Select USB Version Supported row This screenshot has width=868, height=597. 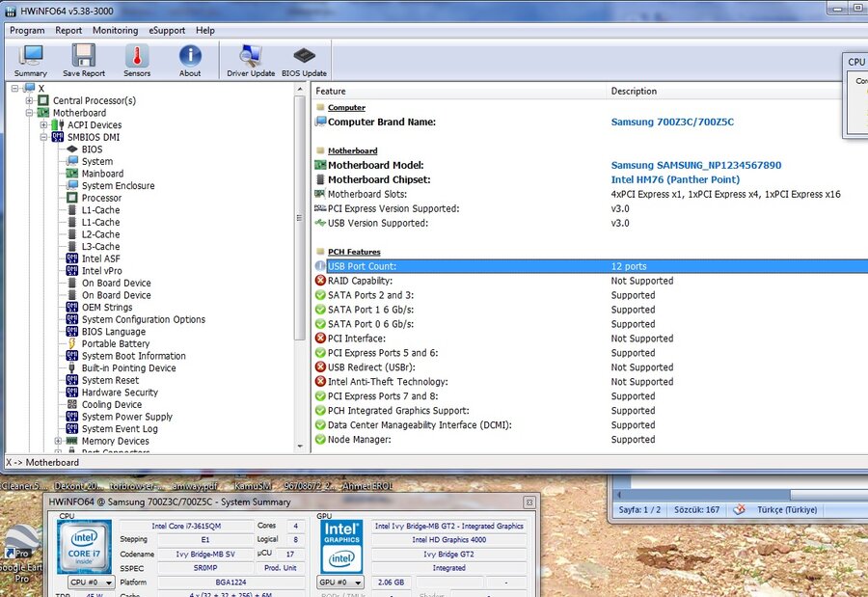point(589,223)
